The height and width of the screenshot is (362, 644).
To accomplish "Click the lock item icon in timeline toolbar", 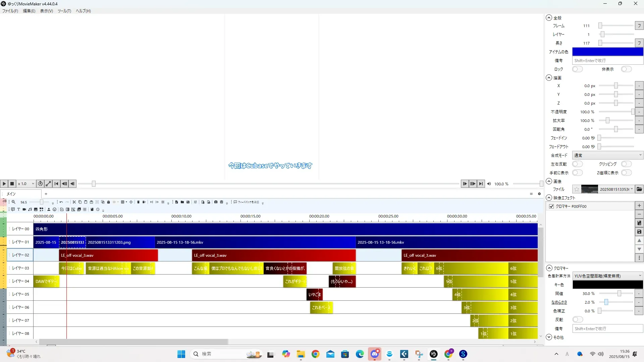I will pos(108,202).
